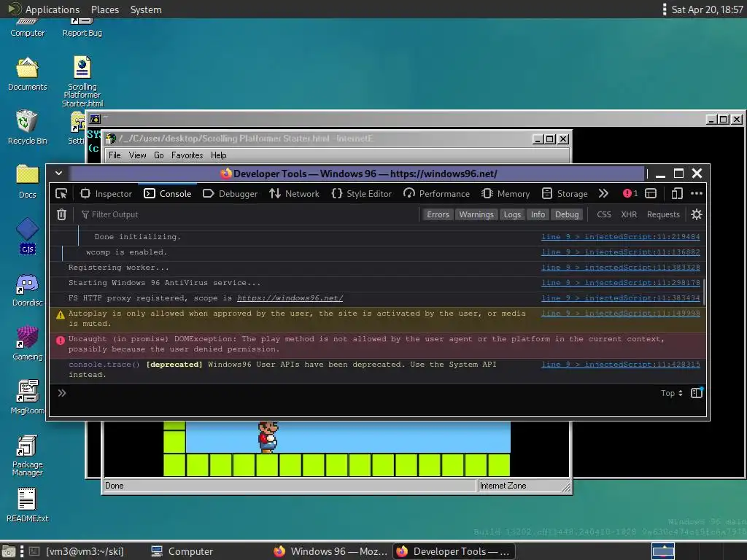
Task: Clear the console output with trash icon
Action: (61, 214)
